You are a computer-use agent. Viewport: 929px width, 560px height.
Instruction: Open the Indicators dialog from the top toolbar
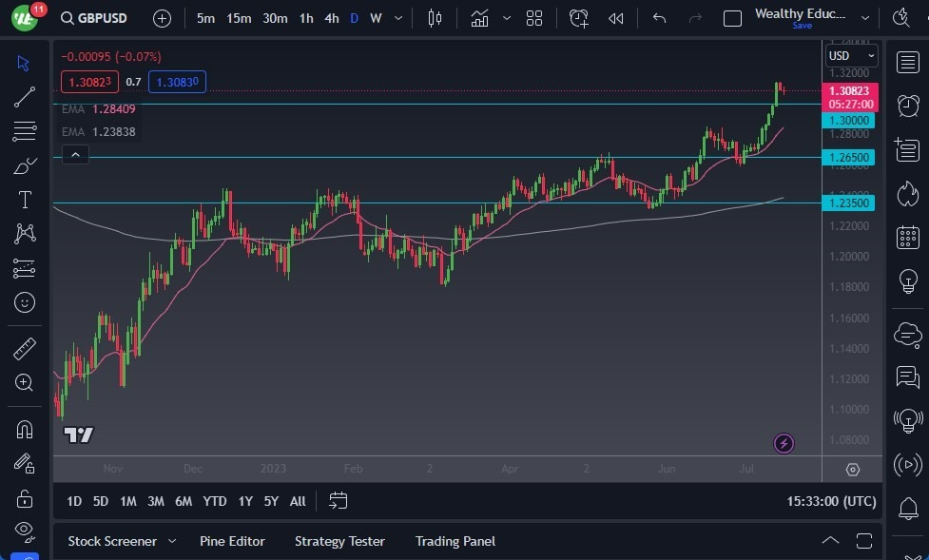480,17
